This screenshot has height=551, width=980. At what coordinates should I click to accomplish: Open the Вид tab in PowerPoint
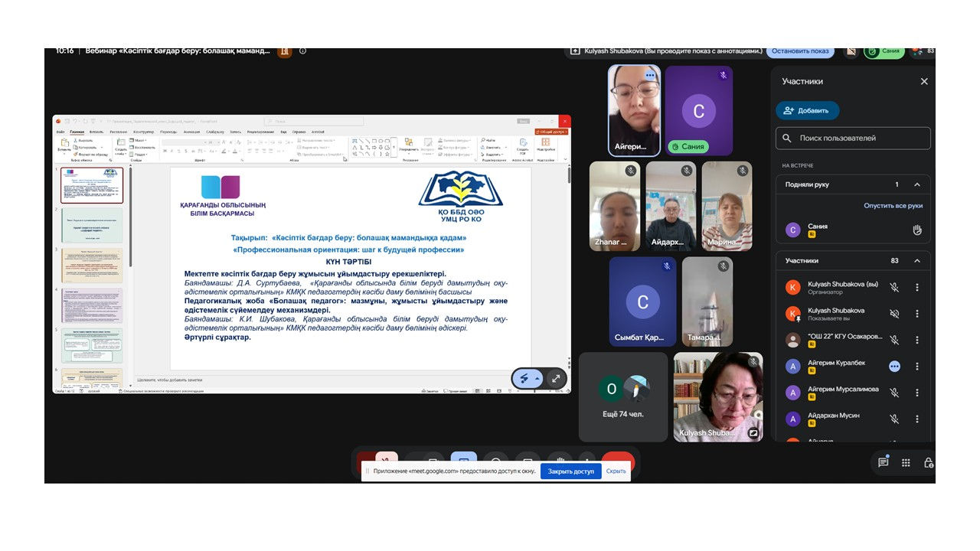283,132
